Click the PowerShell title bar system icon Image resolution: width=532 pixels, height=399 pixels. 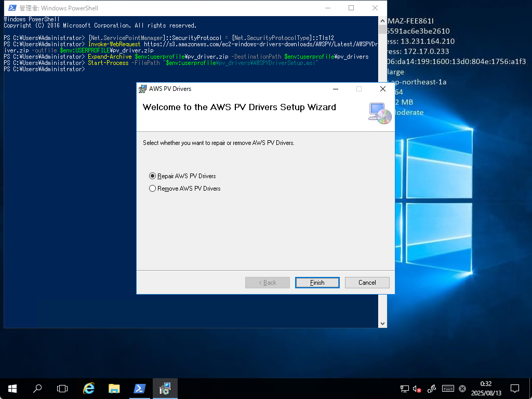11,8
